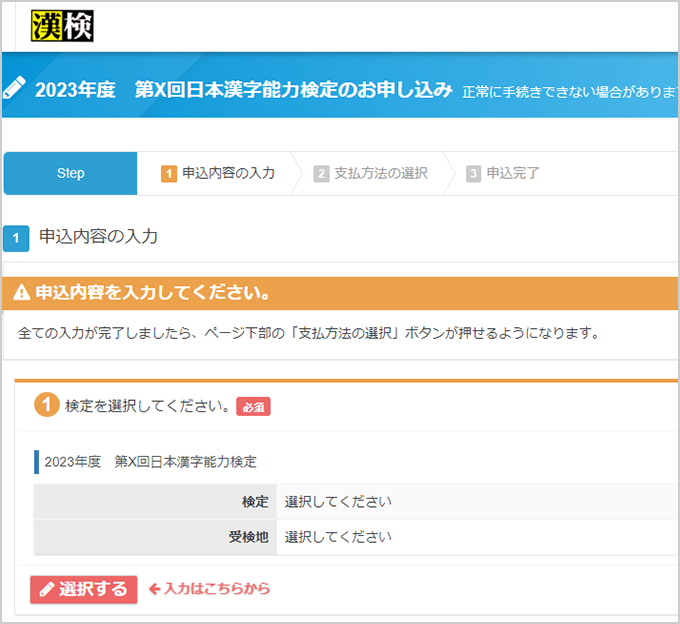Click the 申込内容を入力してください。 banner text

[x=153, y=293]
